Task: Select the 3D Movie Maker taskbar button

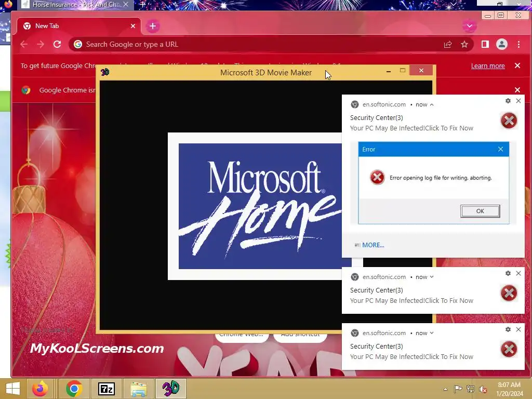Action: 170,389
